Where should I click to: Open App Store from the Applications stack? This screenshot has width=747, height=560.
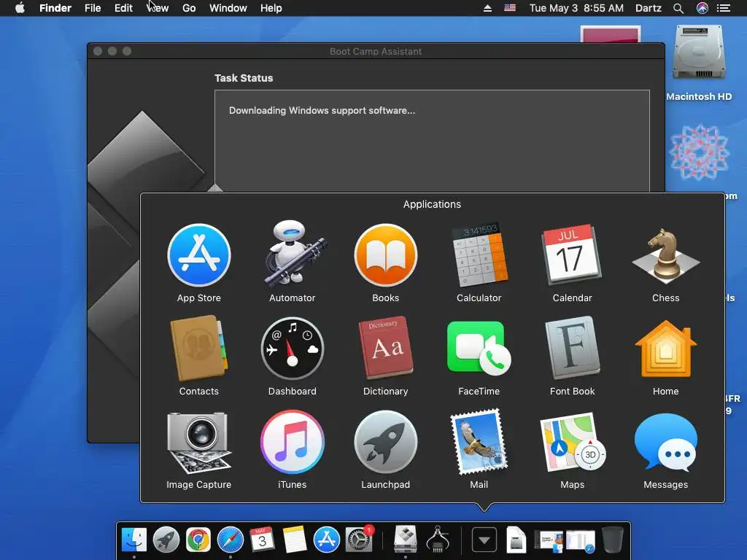click(199, 256)
